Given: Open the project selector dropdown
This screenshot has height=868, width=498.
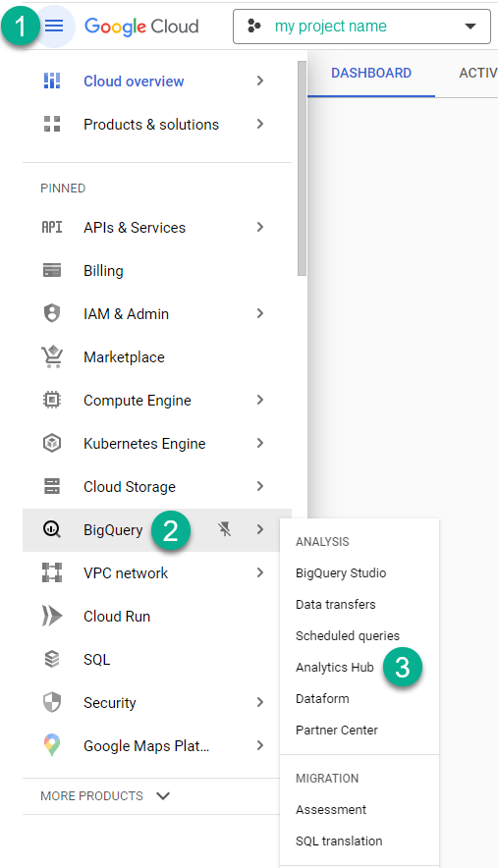Looking at the screenshot, I should click(361, 26).
